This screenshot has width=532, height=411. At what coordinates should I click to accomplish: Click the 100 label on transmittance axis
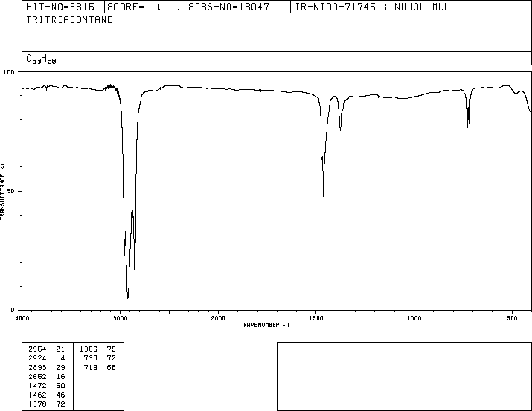9,72
